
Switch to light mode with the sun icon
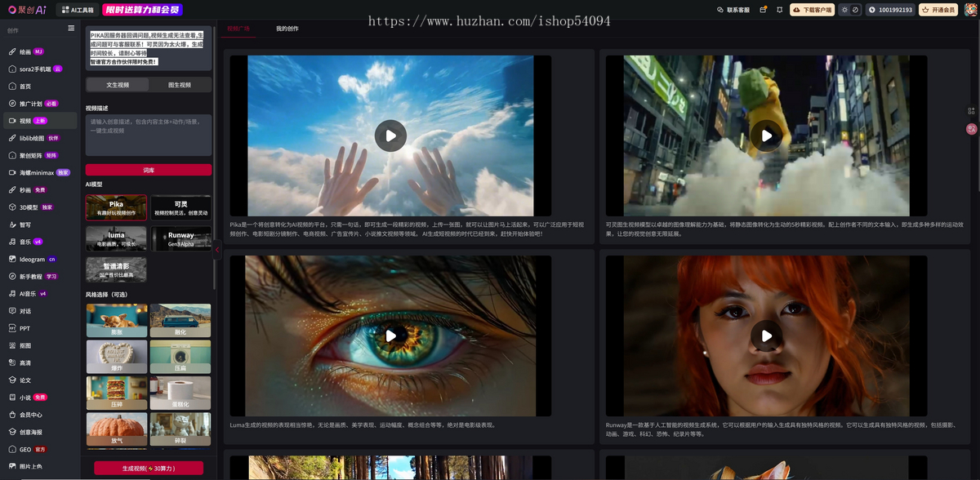[x=845, y=10]
